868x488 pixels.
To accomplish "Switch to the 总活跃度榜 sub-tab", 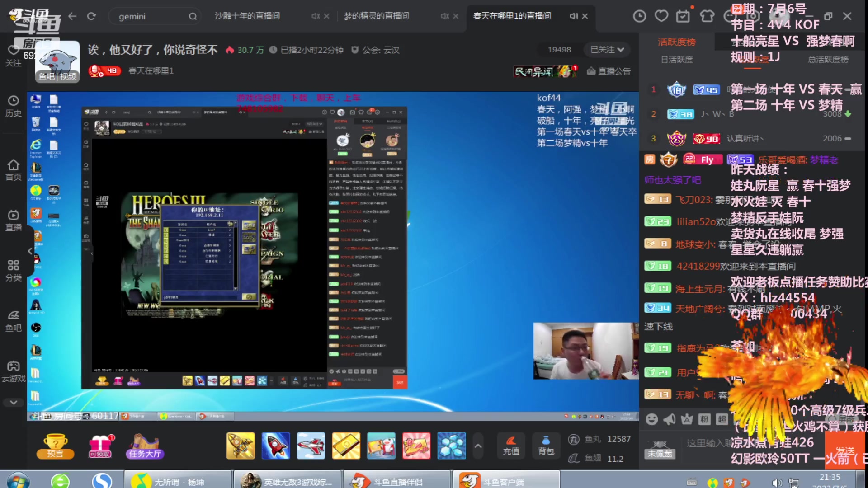I will coord(828,59).
